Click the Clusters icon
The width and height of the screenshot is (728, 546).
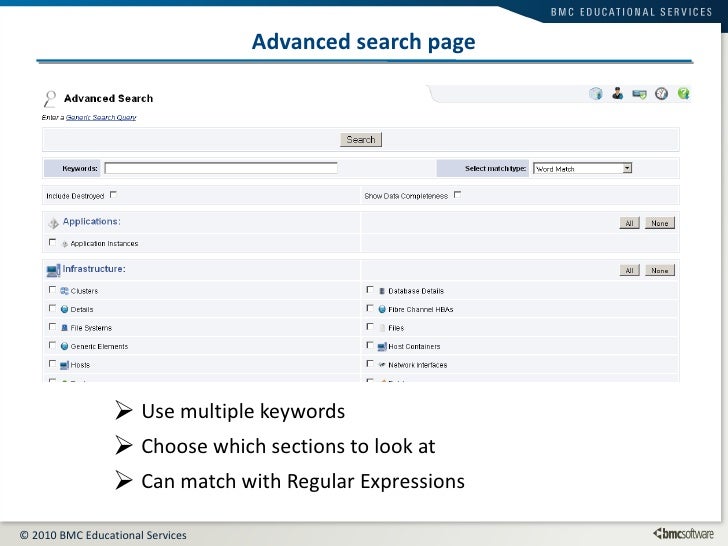pyautogui.click(x=65, y=291)
